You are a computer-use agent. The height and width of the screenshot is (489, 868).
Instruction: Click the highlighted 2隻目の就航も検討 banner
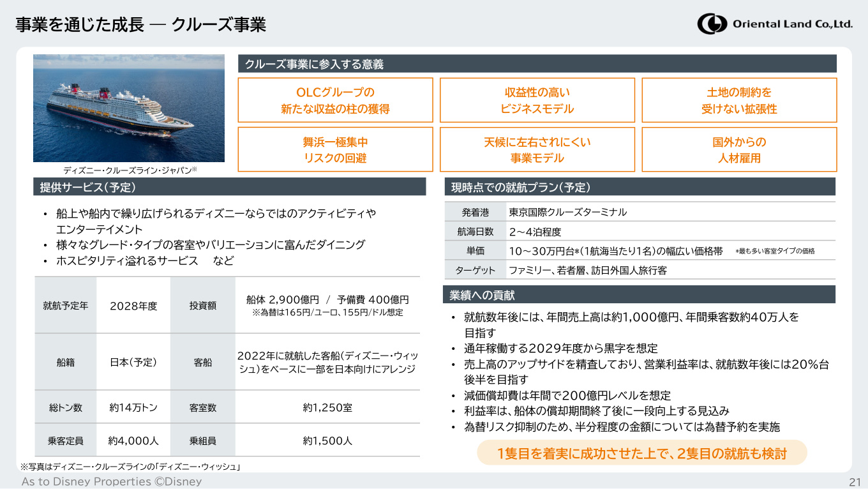[x=642, y=453]
